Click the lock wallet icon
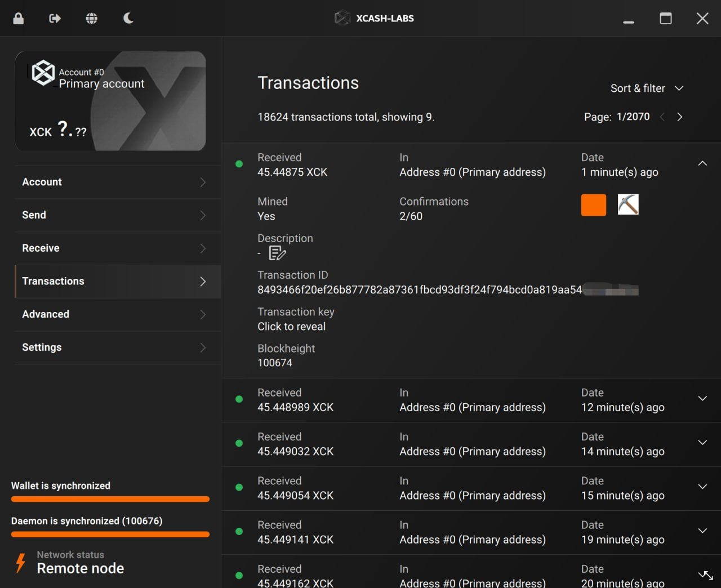Screen dimensions: 721x588 (19, 19)
